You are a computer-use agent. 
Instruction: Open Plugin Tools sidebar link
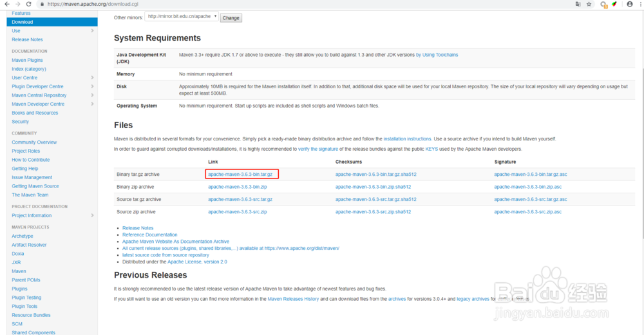24,307
